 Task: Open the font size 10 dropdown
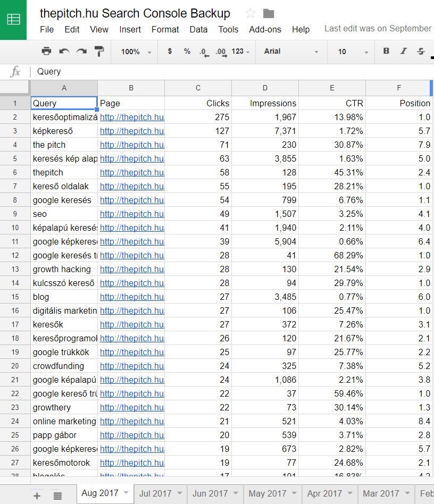click(352, 52)
